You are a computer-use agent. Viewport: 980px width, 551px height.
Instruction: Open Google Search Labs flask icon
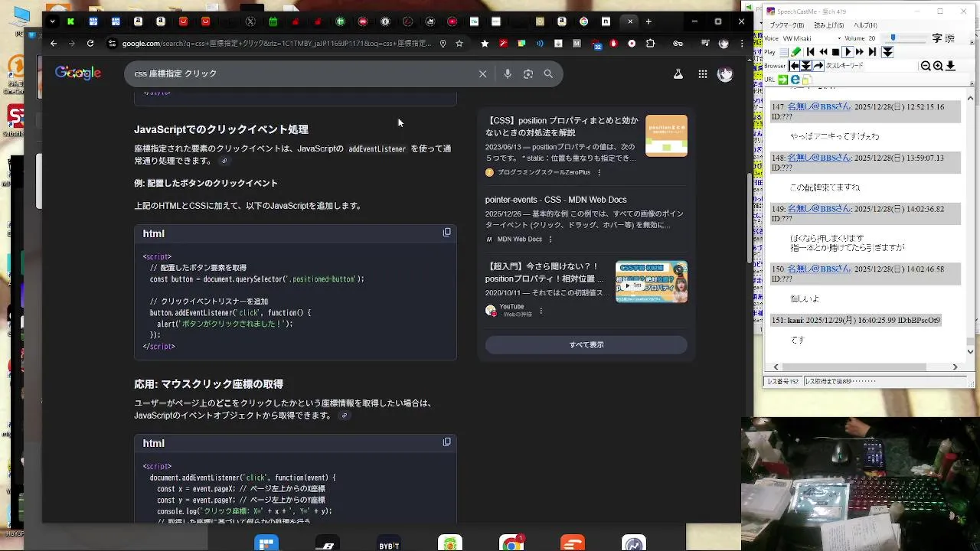coord(678,74)
